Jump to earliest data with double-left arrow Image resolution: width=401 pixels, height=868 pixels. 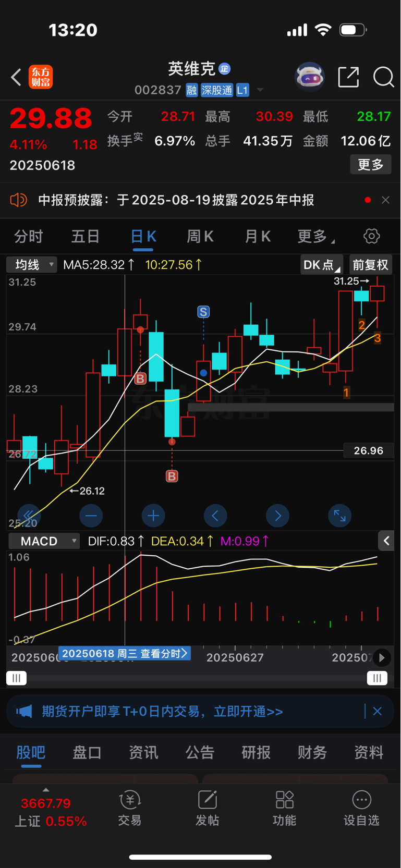pyautogui.click(x=29, y=516)
